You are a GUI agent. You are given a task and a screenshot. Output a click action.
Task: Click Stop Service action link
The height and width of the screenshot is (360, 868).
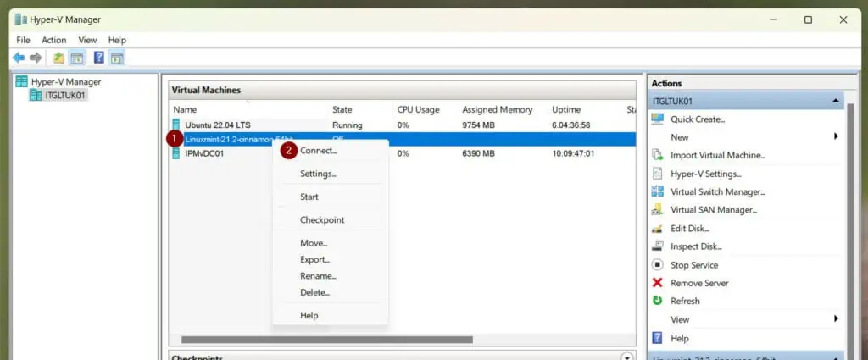(694, 265)
